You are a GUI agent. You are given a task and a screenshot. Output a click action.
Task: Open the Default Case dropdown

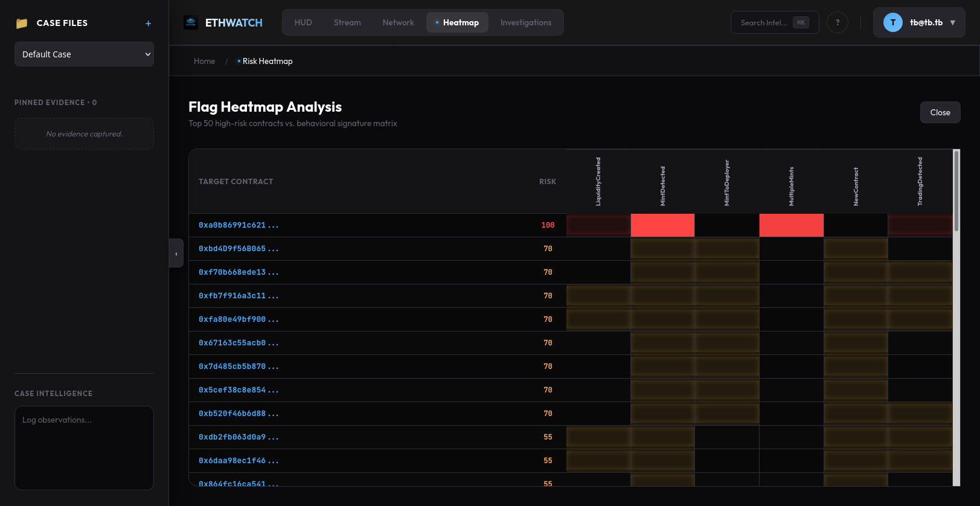[84, 54]
